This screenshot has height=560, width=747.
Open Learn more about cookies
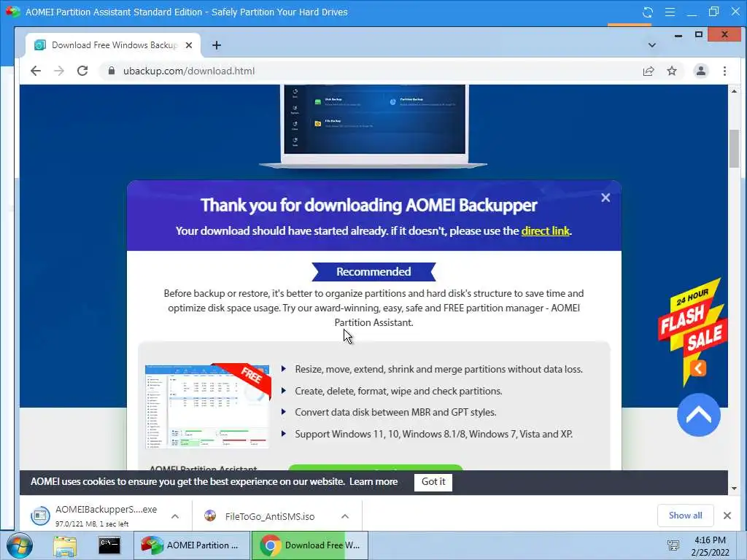pyautogui.click(x=373, y=481)
